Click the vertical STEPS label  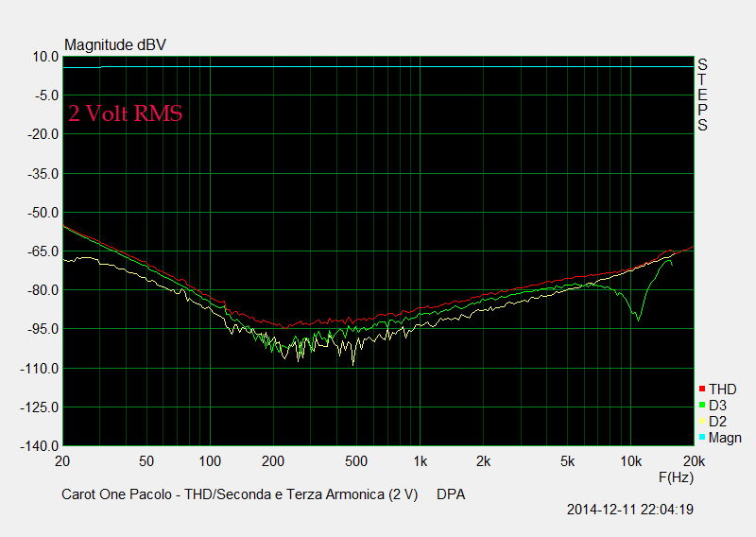click(702, 95)
